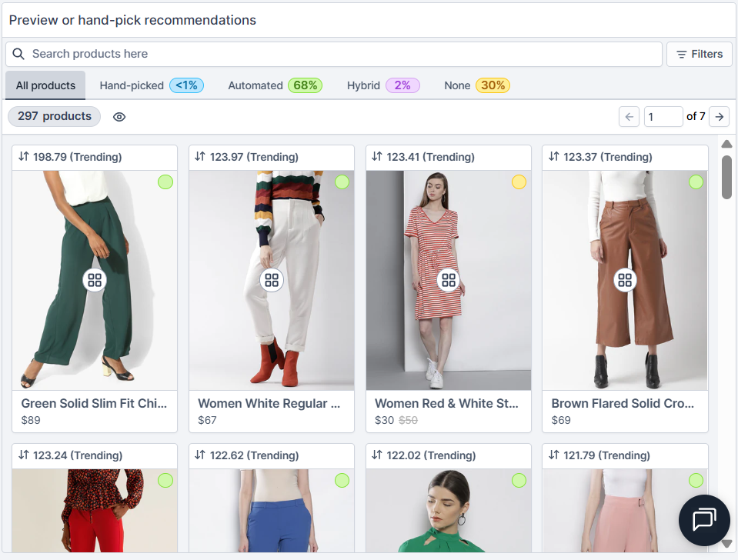Open the recommendations grid icon on Green Solid Slim Fit card

(x=95, y=281)
